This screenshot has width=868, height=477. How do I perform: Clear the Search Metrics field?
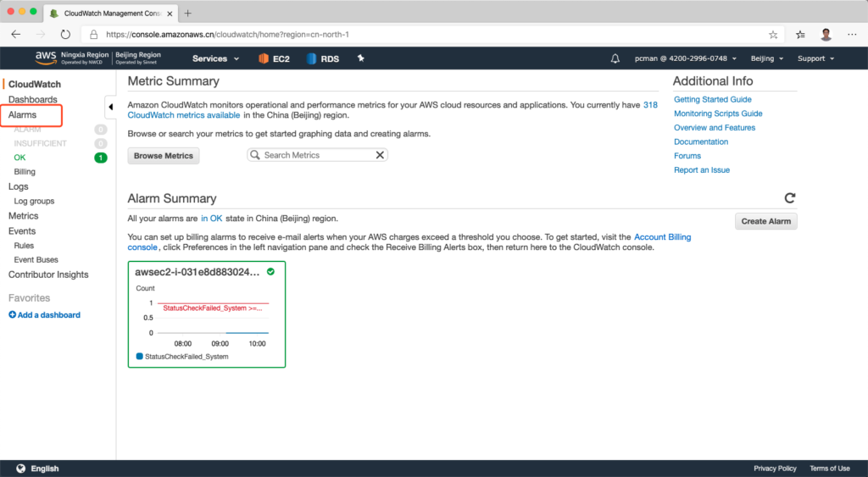(x=380, y=155)
